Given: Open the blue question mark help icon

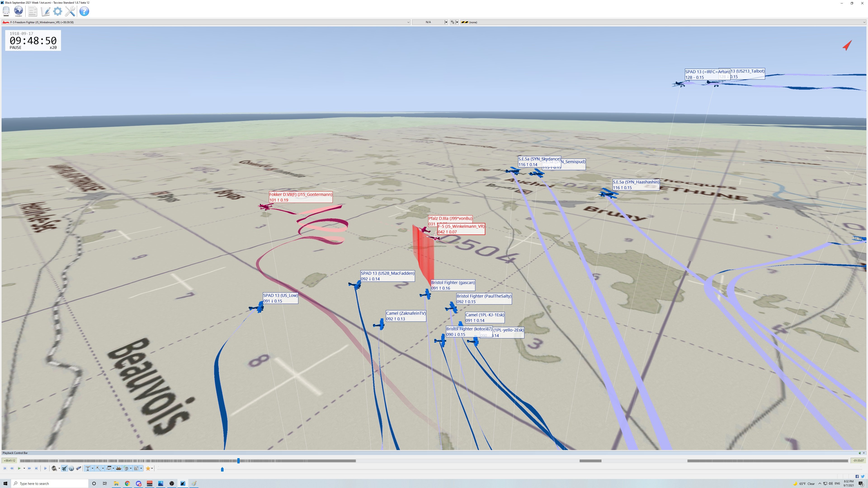Looking at the screenshot, I should tap(84, 11).
